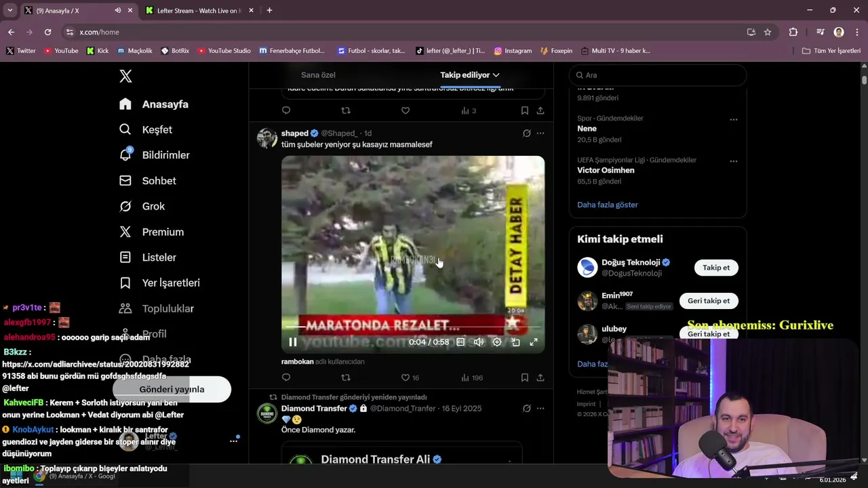
Task: Open account menu three dots
Action: (233, 441)
